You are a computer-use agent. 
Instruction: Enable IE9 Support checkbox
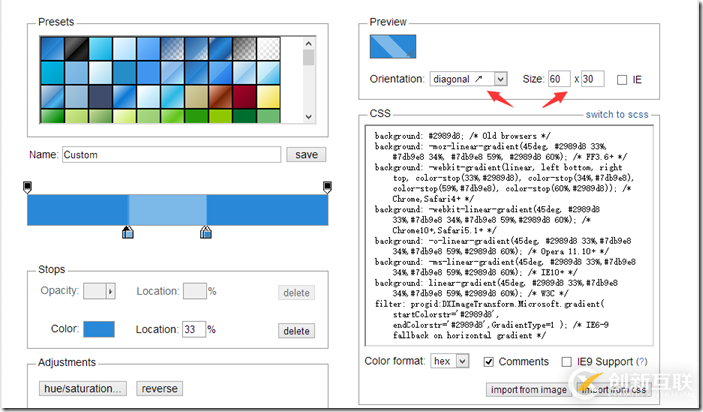click(567, 362)
